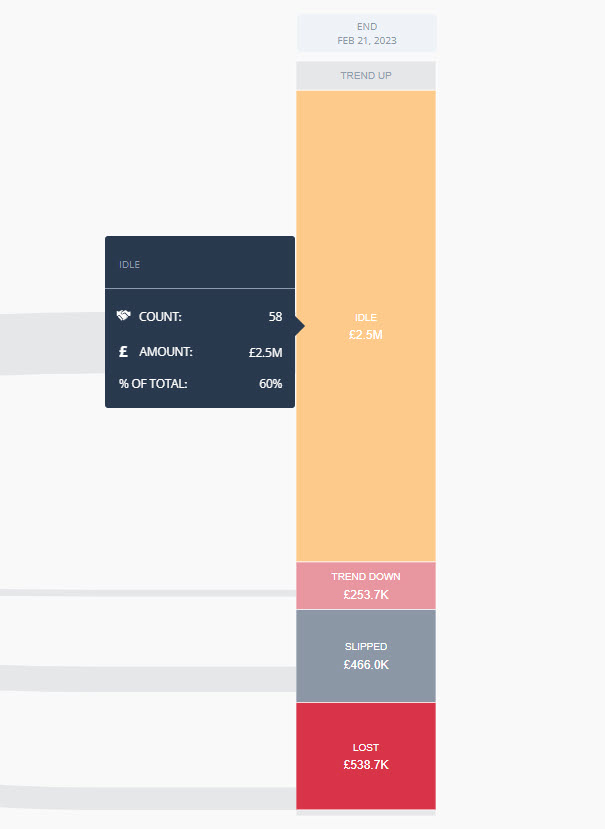Click the Trend Up header bar
This screenshot has width=605, height=829.
[366, 76]
